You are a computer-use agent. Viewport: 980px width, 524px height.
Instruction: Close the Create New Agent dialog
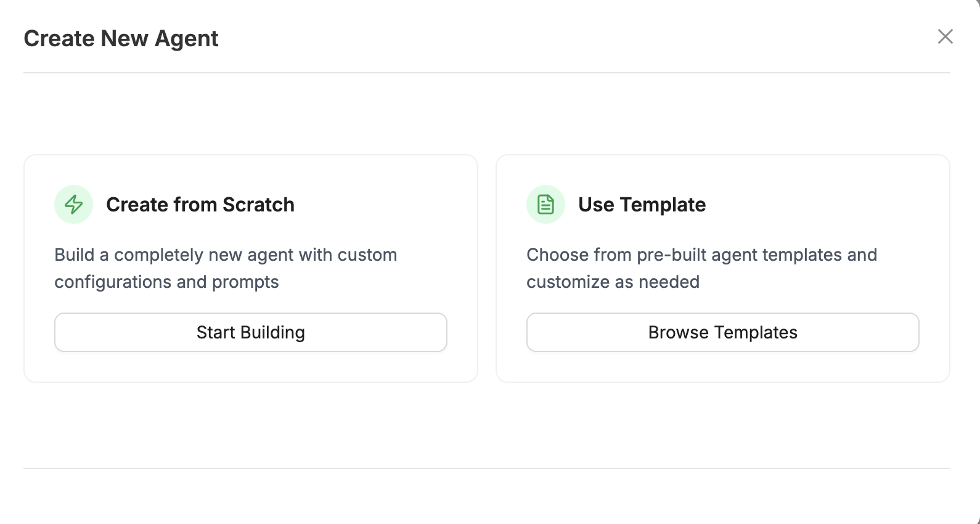coord(945,37)
